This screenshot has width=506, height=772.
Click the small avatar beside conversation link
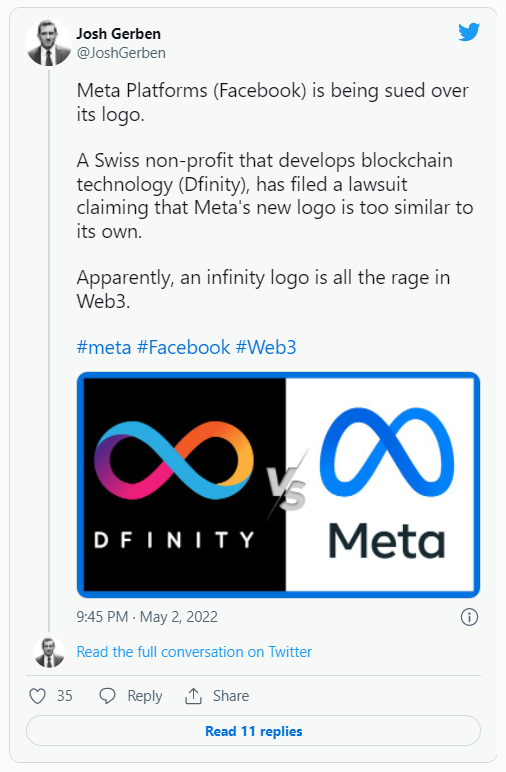(49, 652)
